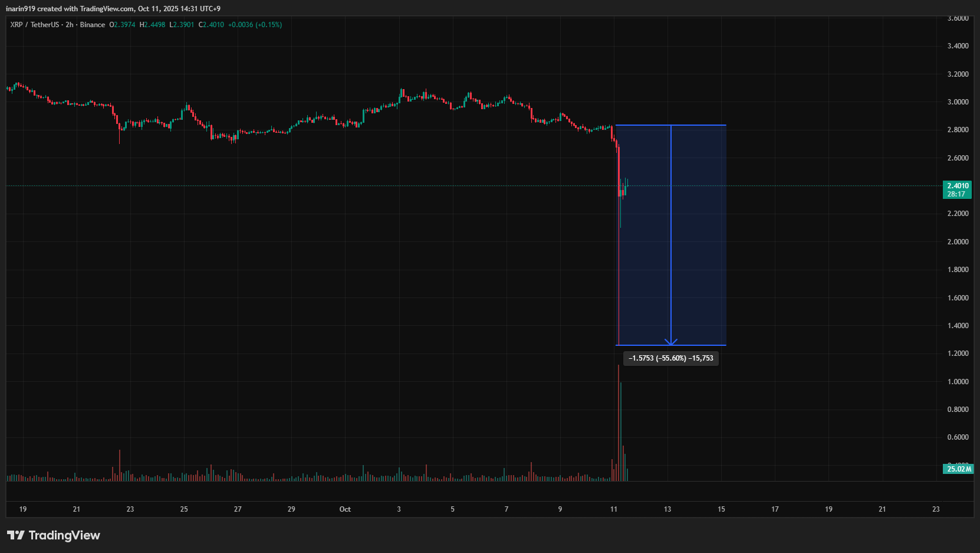The image size is (980, 553).
Task: Click the H2.4498 high value in legend
Action: [152, 25]
